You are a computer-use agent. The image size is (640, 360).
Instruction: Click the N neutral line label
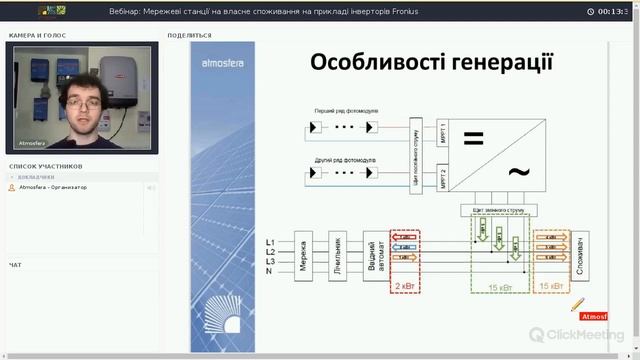tap(269, 271)
